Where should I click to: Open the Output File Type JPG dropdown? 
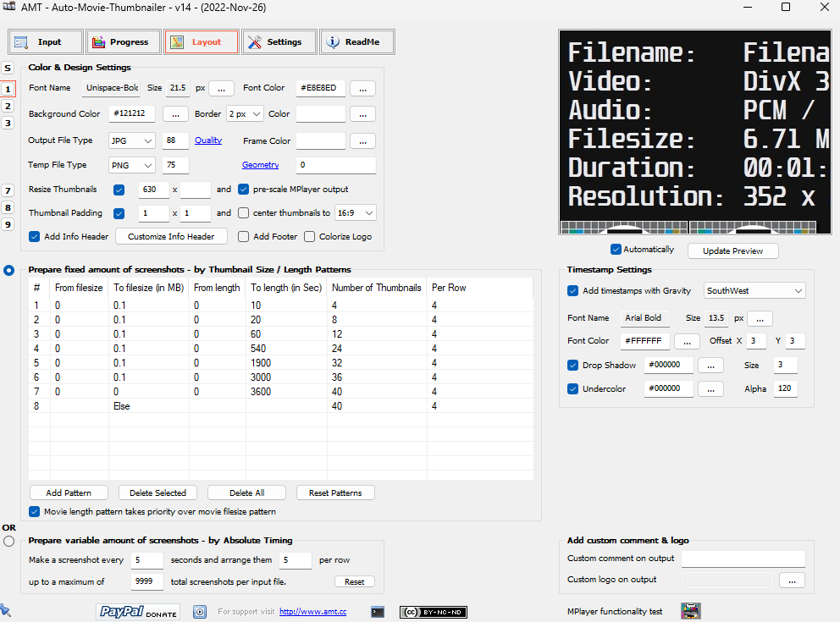(132, 141)
